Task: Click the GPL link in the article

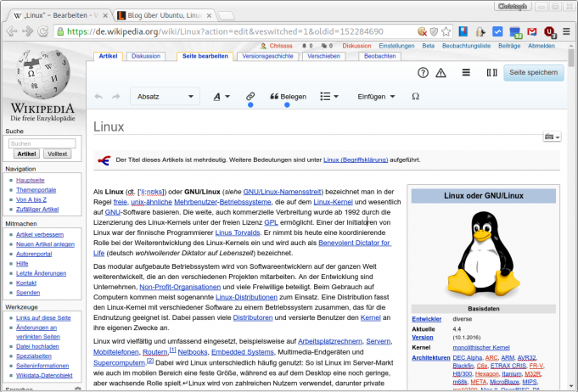Action: click(271, 222)
